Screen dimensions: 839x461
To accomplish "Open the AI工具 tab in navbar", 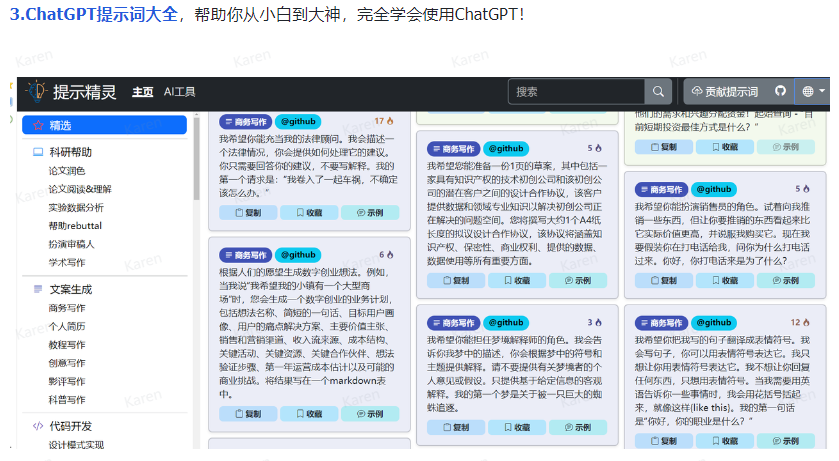I will coord(179,92).
